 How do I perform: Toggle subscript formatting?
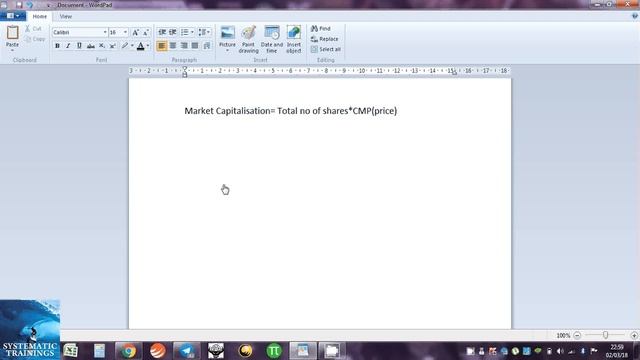(102, 46)
